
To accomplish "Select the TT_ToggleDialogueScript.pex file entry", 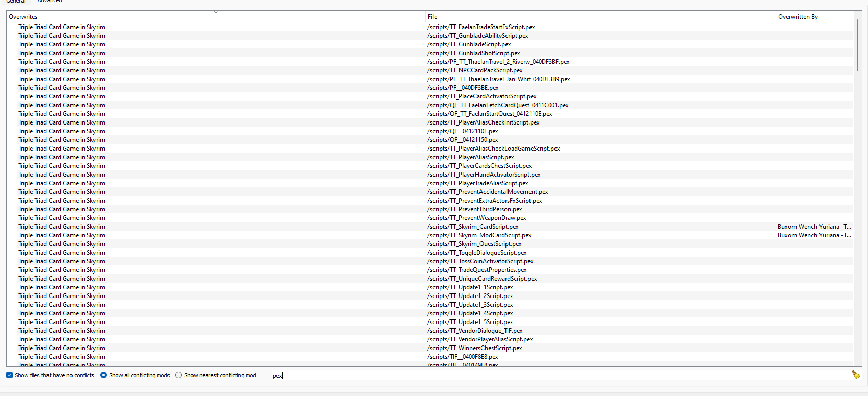I will [477, 253].
